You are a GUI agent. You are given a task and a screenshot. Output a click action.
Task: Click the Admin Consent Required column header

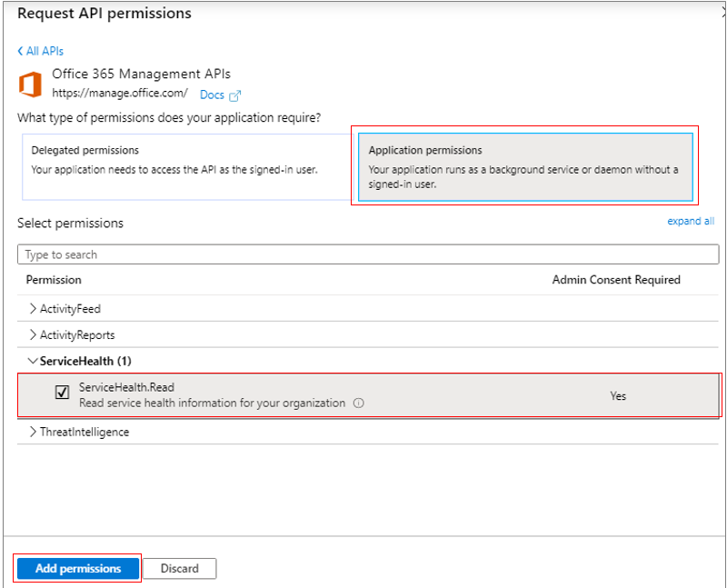pos(616,280)
